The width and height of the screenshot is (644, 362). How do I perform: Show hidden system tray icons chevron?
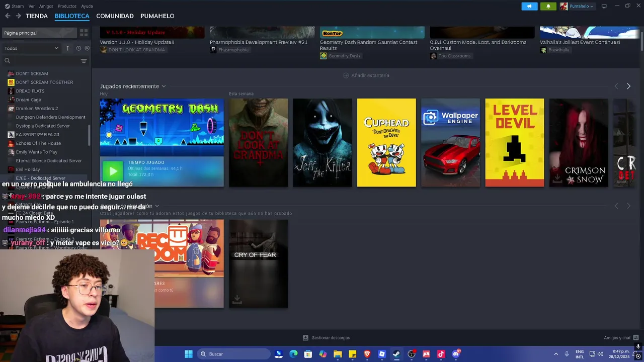[556, 354]
